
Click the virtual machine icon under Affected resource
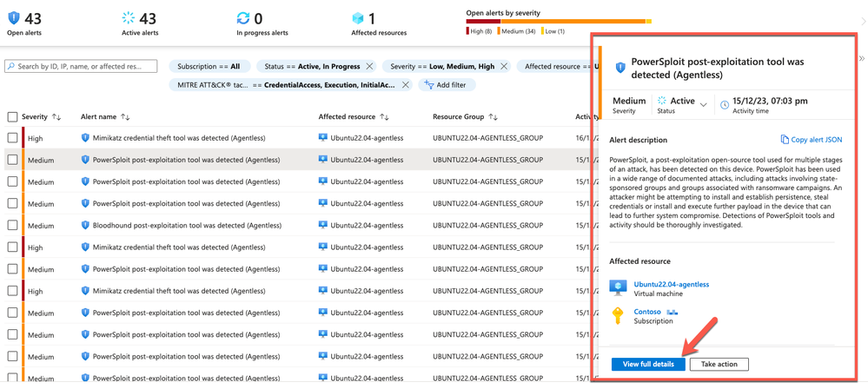pos(618,287)
